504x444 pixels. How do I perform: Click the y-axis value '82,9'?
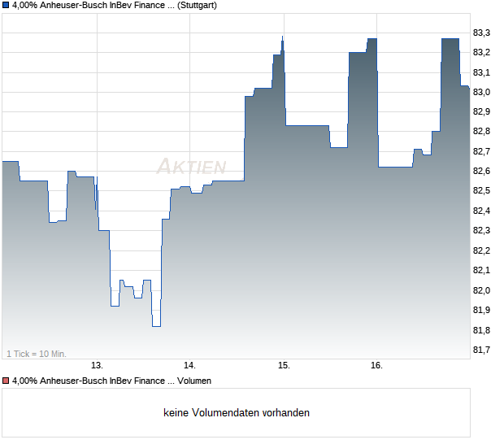click(x=481, y=112)
